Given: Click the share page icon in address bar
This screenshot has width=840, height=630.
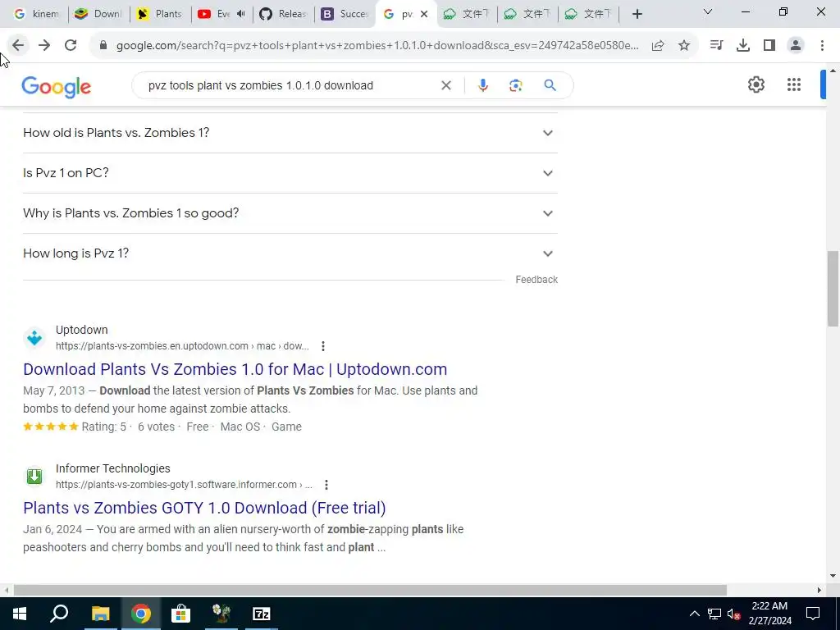Looking at the screenshot, I should coord(658,46).
